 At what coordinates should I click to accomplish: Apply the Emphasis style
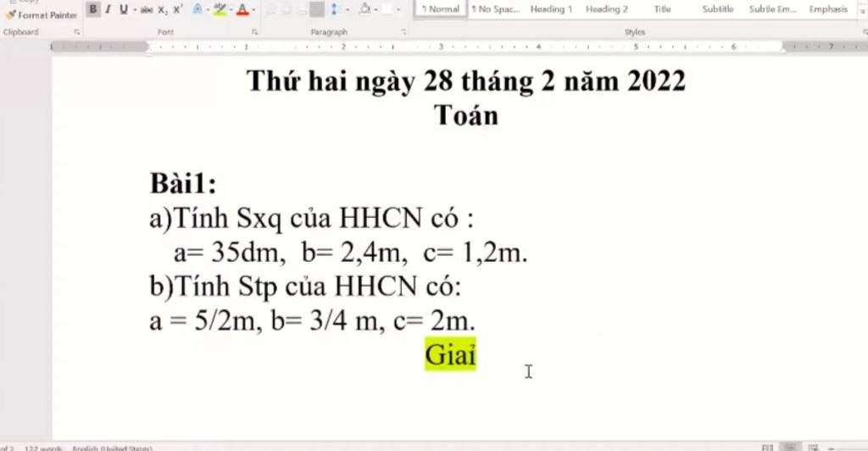click(828, 8)
